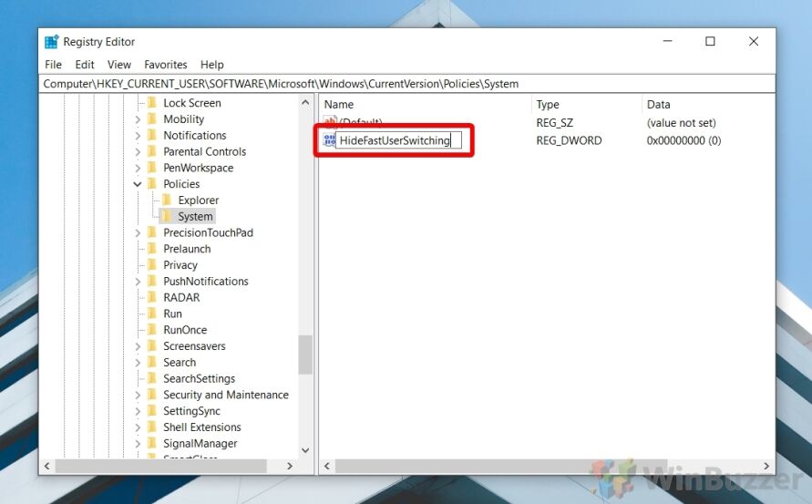Click the Prelaunch folder icon

click(152, 249)
